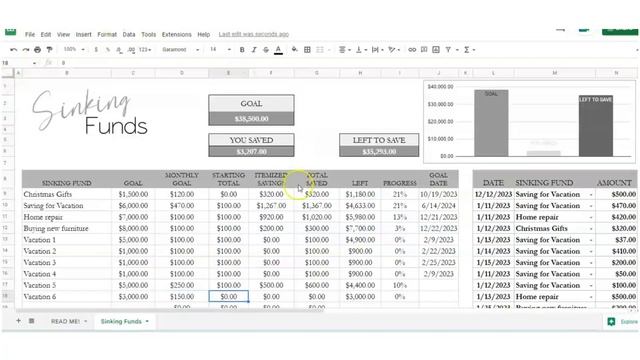This screenshot has height=360, width=640.
Task: Open the File menu
Action: (x=30, y=35)
